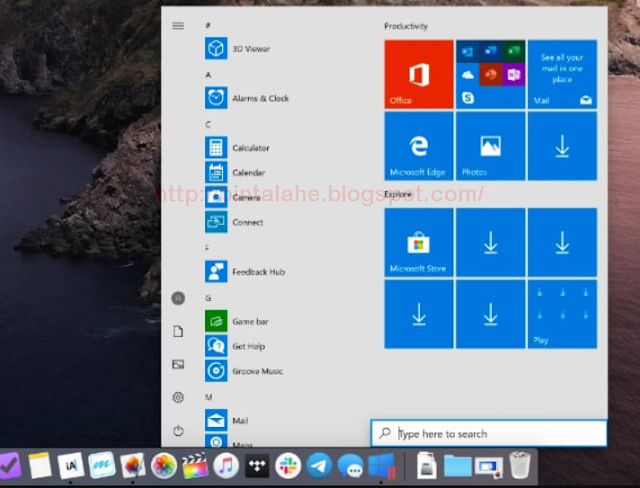Expand the Start hamburger menu

[178, 26]
